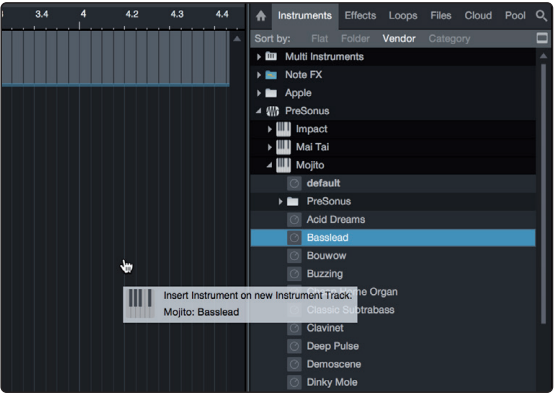This screenshot has width=556, height=397.
Task: Open the Loops tab
Action: click(403, 16)
